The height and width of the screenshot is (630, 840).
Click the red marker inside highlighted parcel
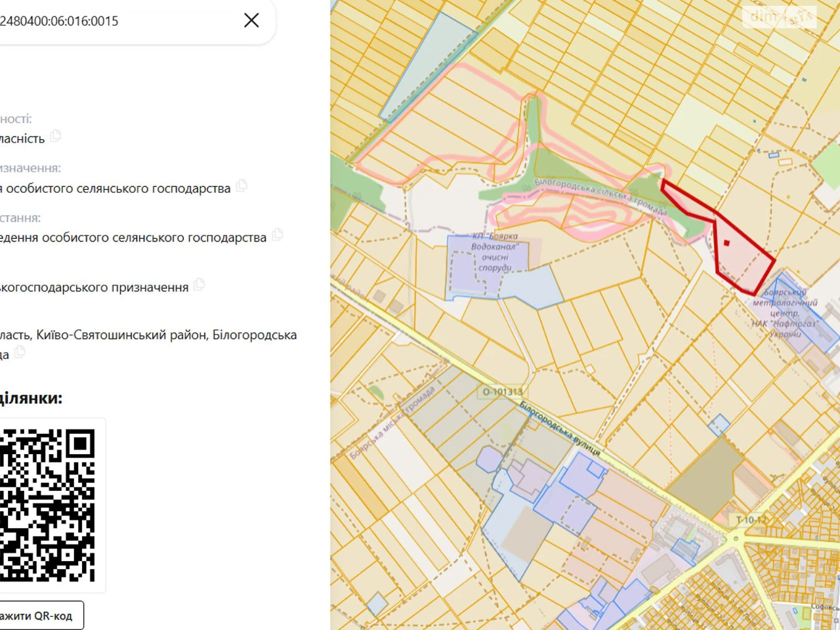click(726, 243)
